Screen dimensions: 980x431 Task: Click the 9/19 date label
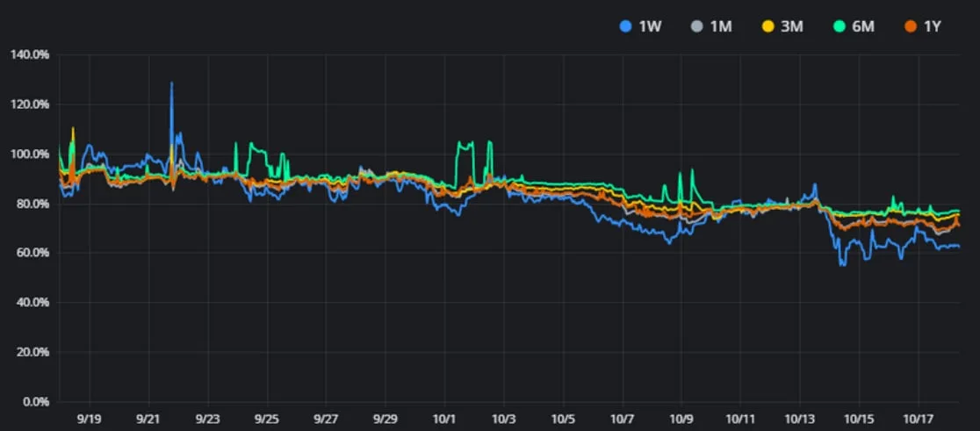pyautogui.click(x=90, y=418)
